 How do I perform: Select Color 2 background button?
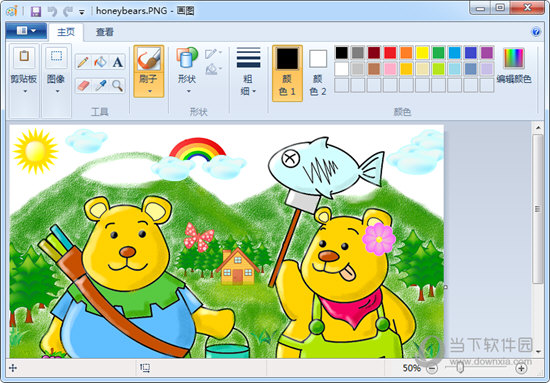pos(318,73)
